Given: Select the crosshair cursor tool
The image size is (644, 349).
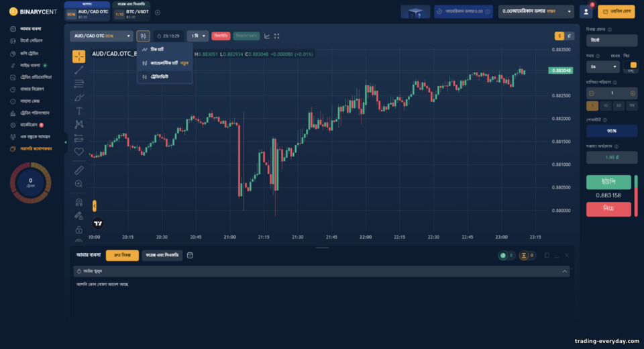Looking at the screenshot, I should tap(79, 56).
